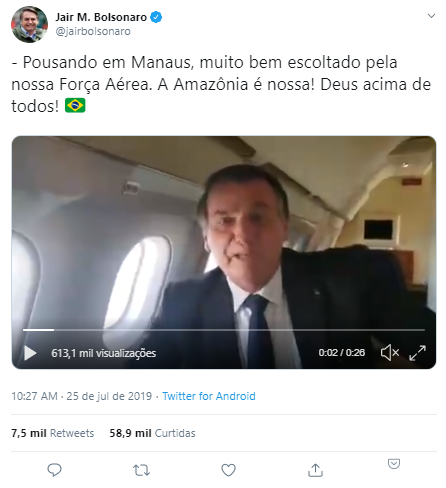Screen dimensions: 446x488
Task: Click the 613,1 mil visualizações counter
Action: [104, 353]
